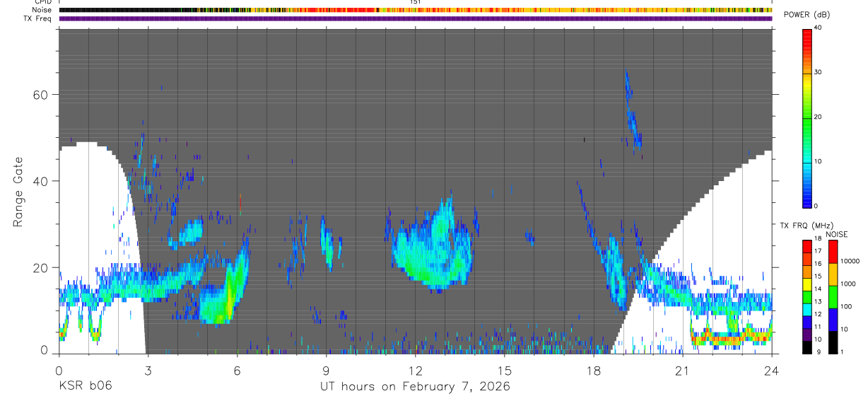Click the NOISE color scale bar
The image size is (868, 401).
(833, 296)
